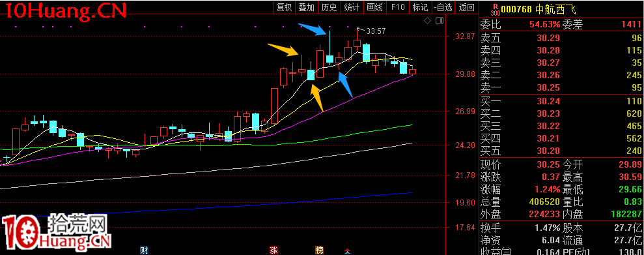Select the 历史 tab
The height and width of the screenshot is (255, 644).
click(329, 7)
